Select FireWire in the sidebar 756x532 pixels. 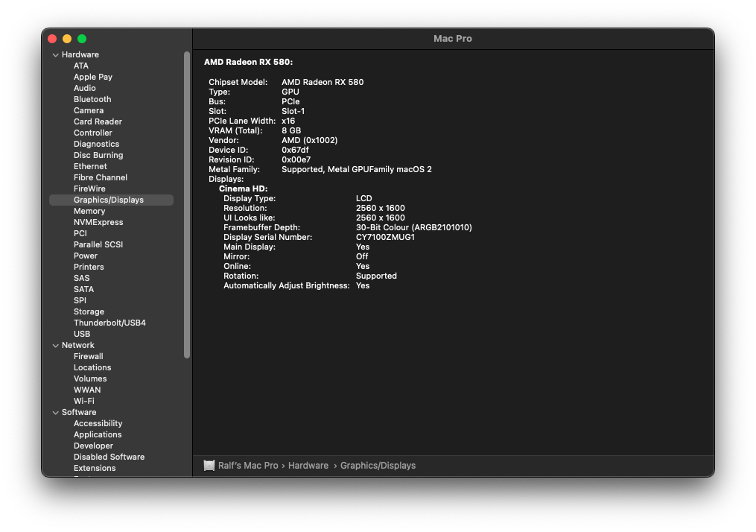coord(89,188)
